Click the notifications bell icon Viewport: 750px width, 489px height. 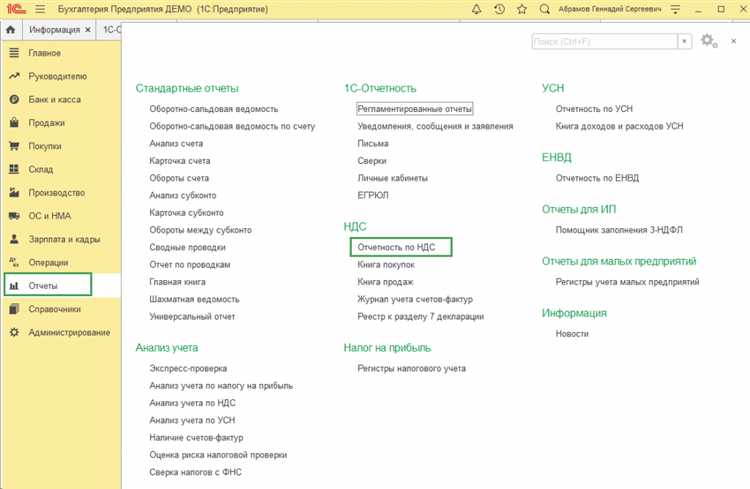tap(476, 9)
